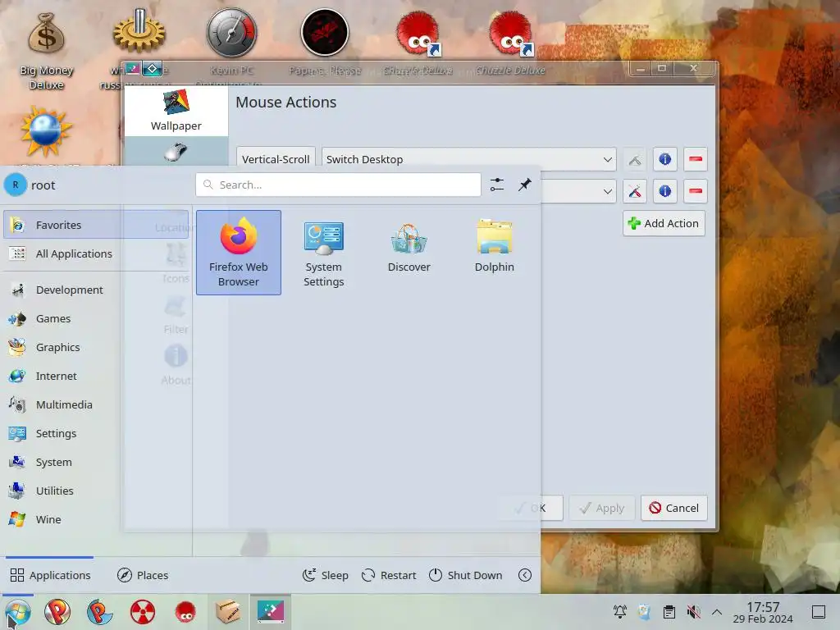Open the blue orb sun desktop icon

pyautogui.click(x=46, y=131)
